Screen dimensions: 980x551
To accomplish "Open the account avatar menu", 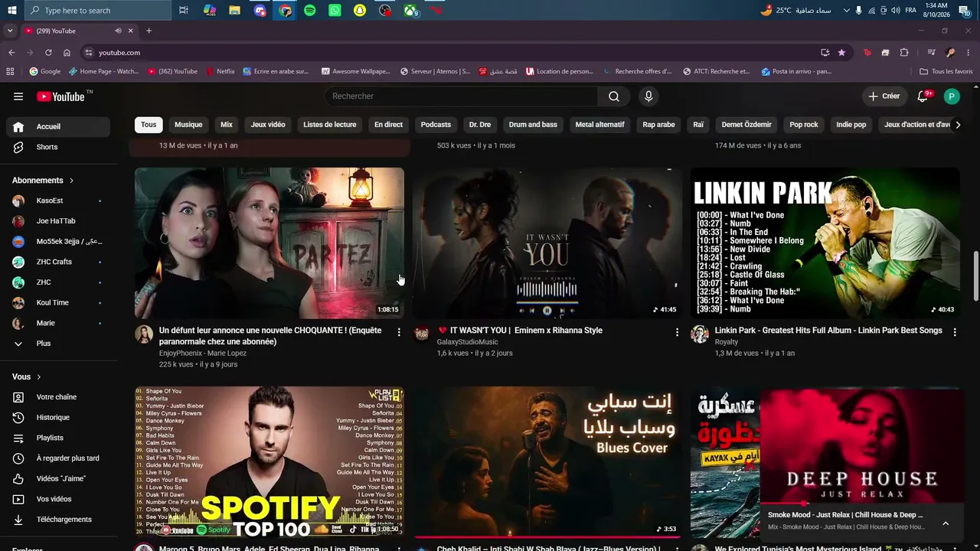I will tap(952, 96).
